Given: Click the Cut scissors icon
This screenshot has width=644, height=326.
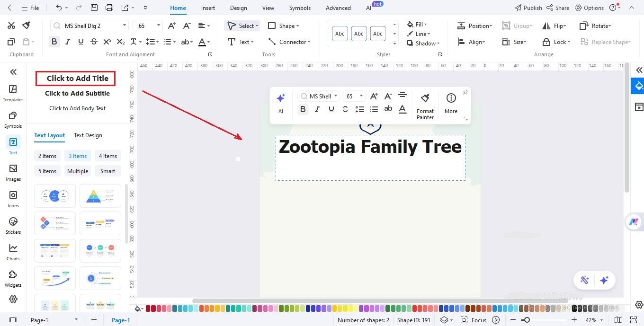Looking at the screenshot, I should tap(11, 26).
